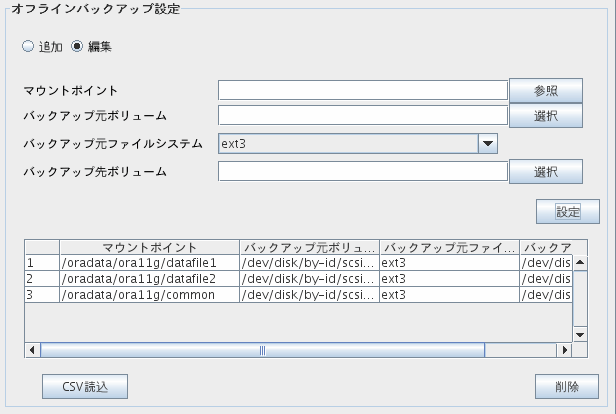Click row number 3 cell
This screenshot has height=414, width=616.
42,295
